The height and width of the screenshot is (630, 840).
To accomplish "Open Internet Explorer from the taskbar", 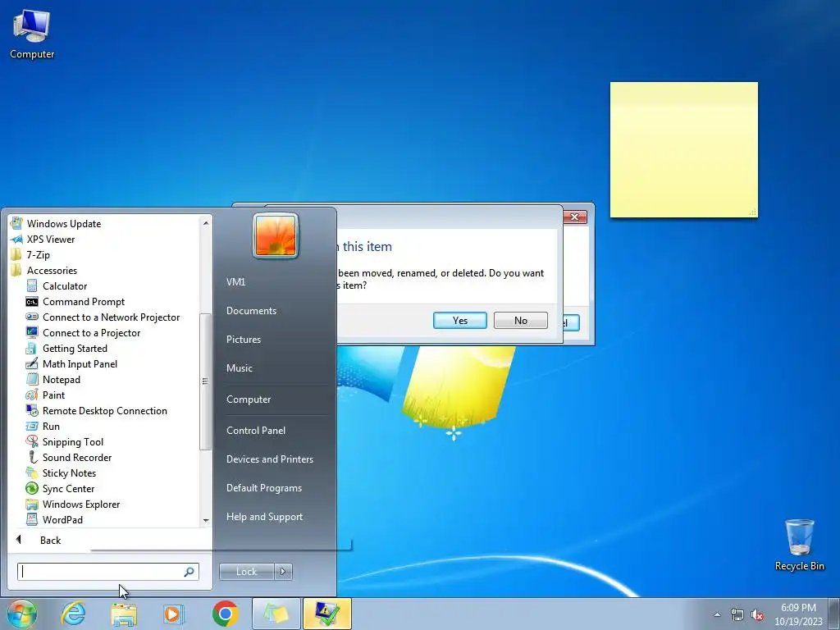I will tap(73, 614).
